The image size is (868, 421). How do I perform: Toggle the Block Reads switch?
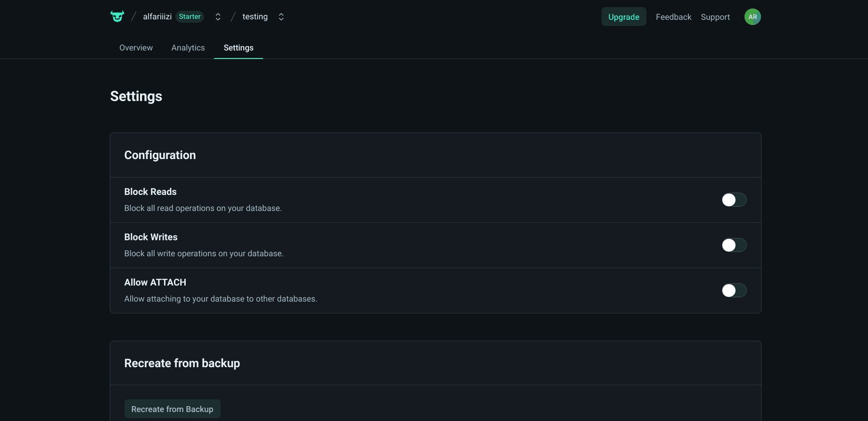[734, 200]
